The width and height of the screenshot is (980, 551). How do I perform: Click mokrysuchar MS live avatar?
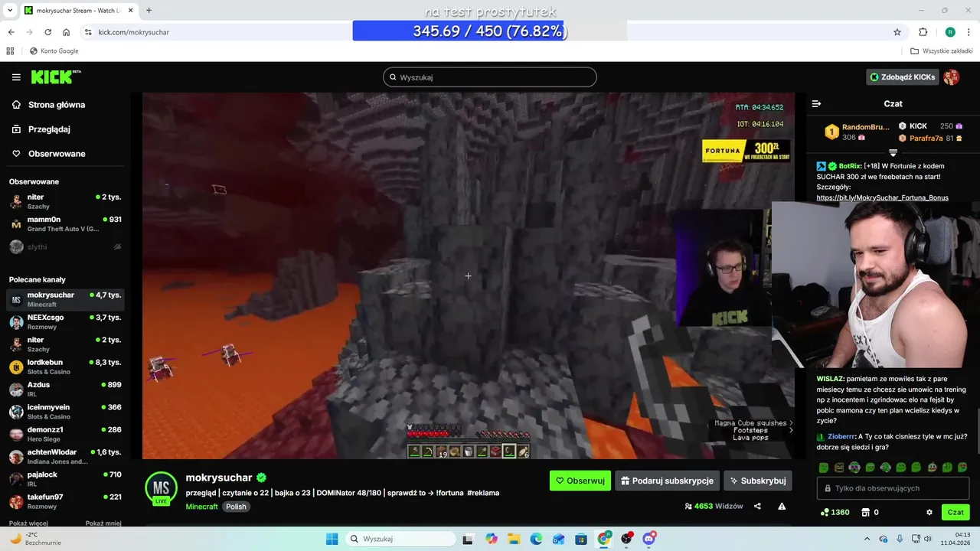[161, 488]
